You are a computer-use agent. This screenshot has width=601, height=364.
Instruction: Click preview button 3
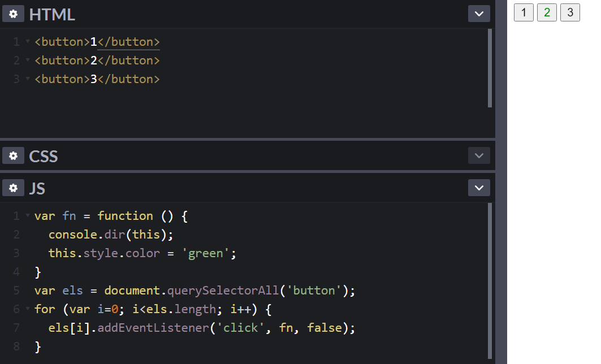570,12
